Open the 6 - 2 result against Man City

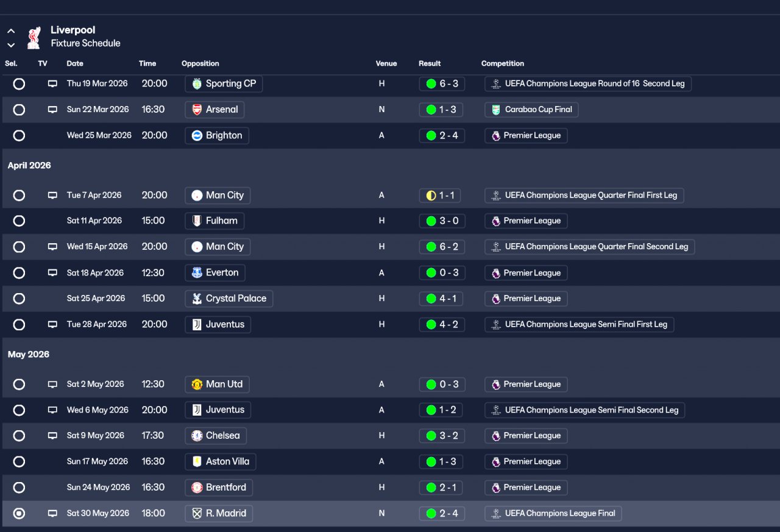click(x=442, y=247)
